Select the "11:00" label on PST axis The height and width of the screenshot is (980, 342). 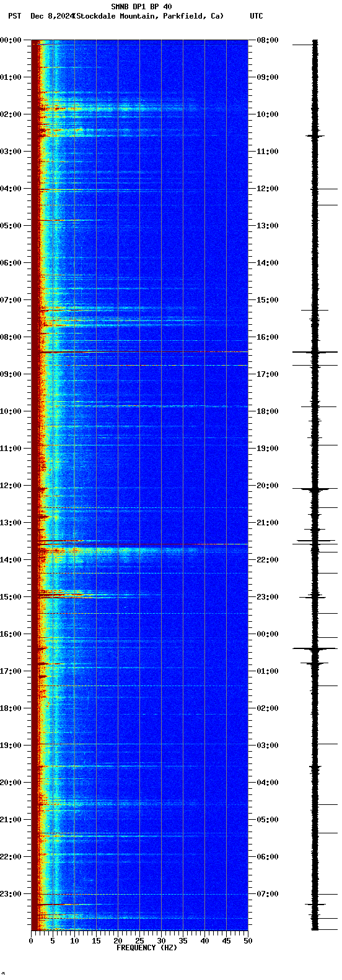11,449
